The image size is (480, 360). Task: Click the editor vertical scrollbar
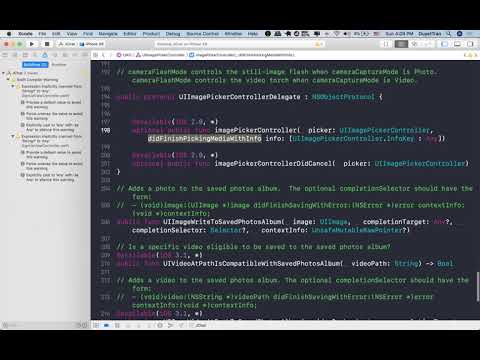click(478, 288)
